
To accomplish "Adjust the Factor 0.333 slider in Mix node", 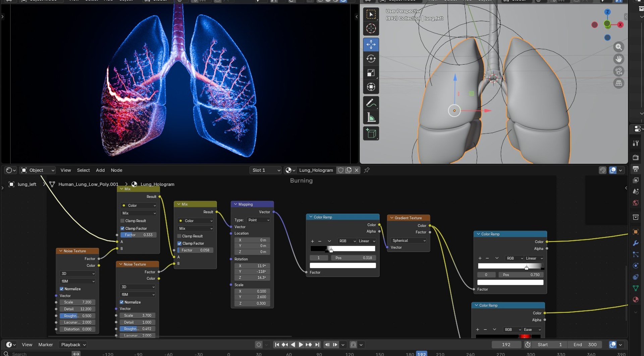I will (138, 235).
